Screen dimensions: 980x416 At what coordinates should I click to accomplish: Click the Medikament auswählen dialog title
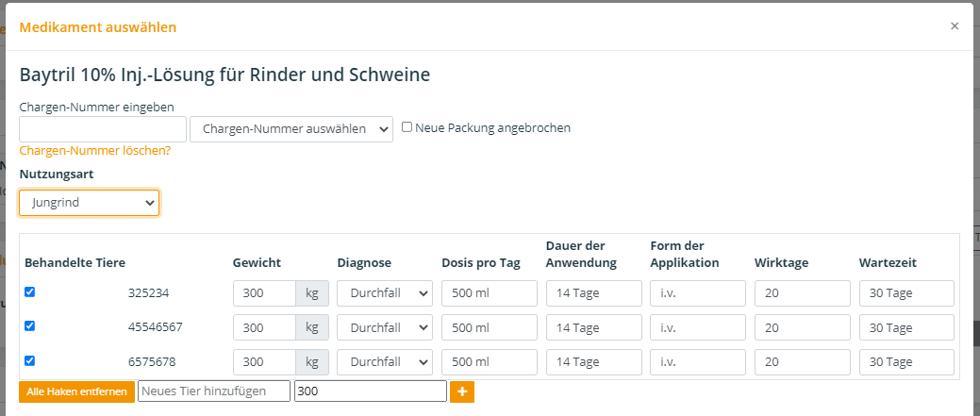(98, 26)
